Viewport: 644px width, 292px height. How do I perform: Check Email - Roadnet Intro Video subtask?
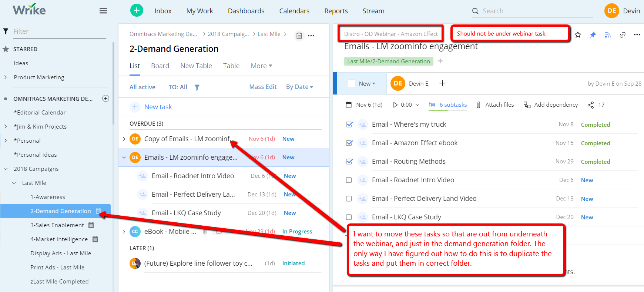coord(349,180)
